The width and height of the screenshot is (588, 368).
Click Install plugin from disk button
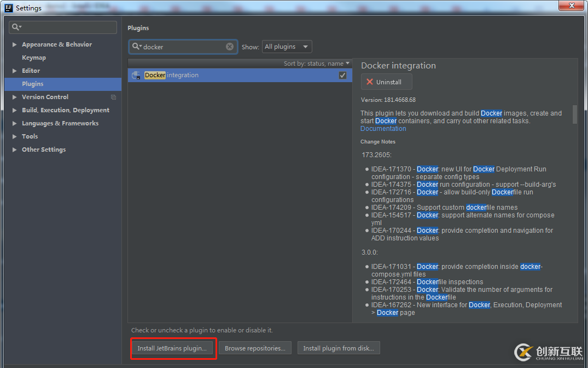[339, 348]
